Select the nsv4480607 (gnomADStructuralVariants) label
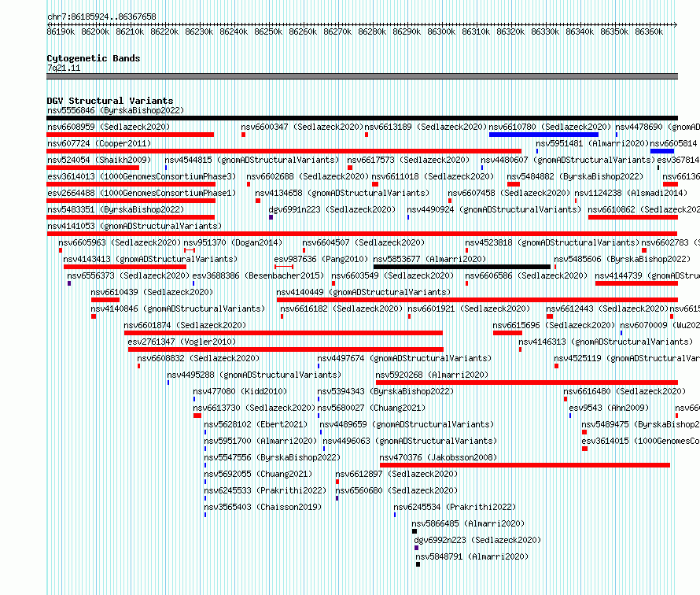The width and height of the screenshot is (700, 595). point(568,160)
